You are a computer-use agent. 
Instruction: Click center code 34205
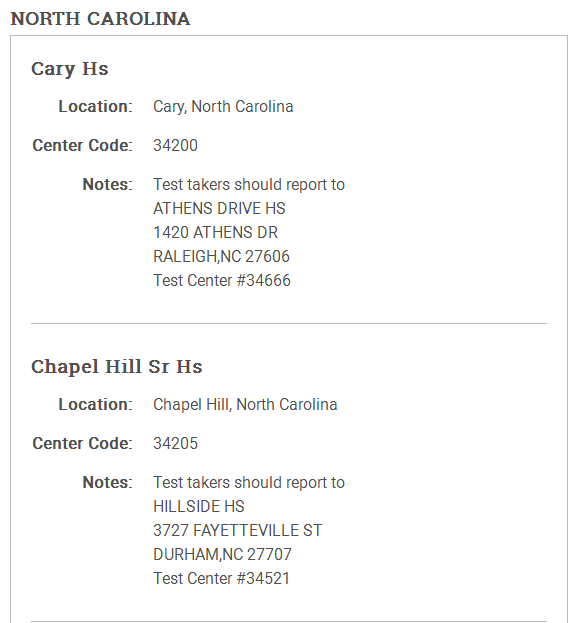(175, 443)
